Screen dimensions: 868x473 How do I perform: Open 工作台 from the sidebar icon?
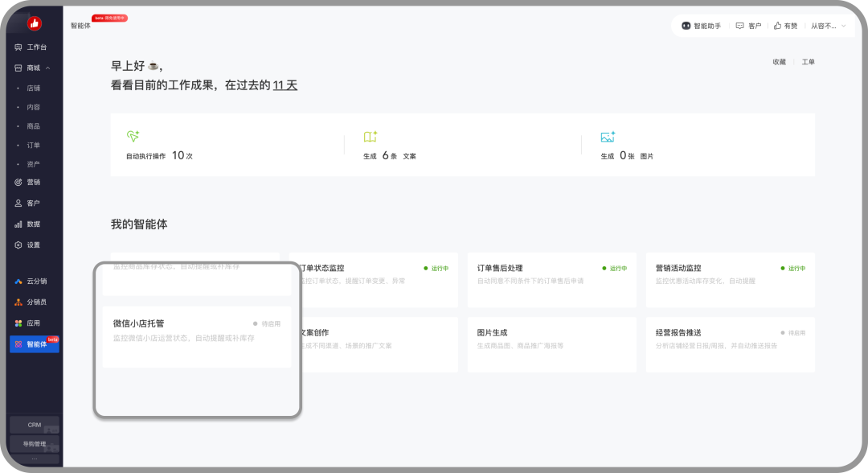[18, 47]
